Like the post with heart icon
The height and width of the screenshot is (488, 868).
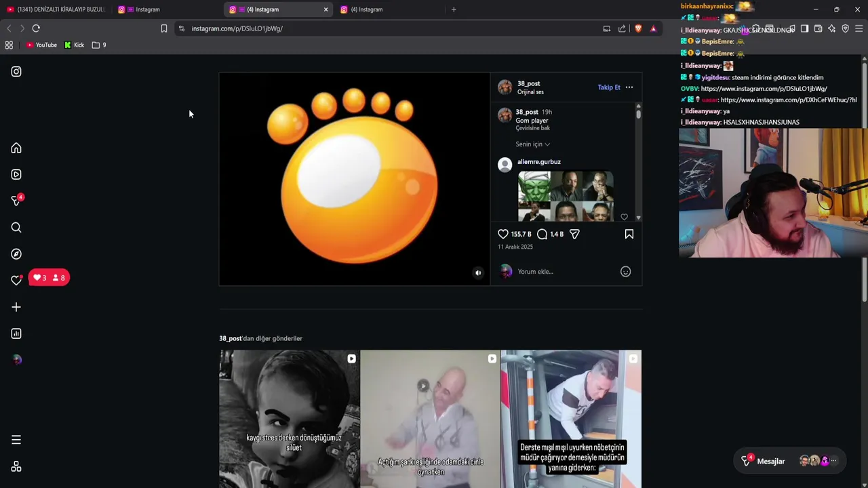pos(503,234)
